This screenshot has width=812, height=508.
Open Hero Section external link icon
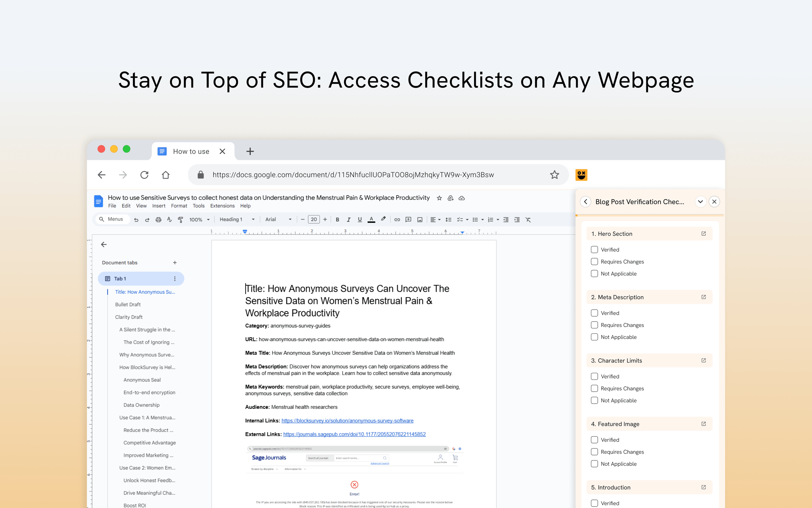pyautogui.click(x=703, y=234)
